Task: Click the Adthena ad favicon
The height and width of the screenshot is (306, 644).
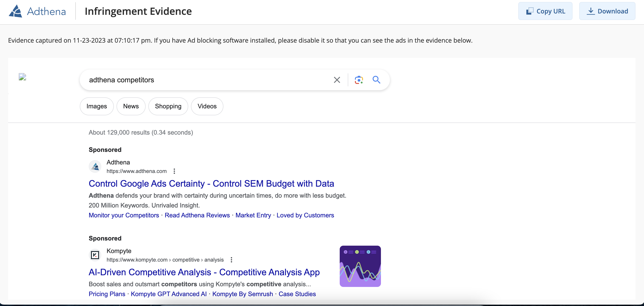Action: [95, 166]
